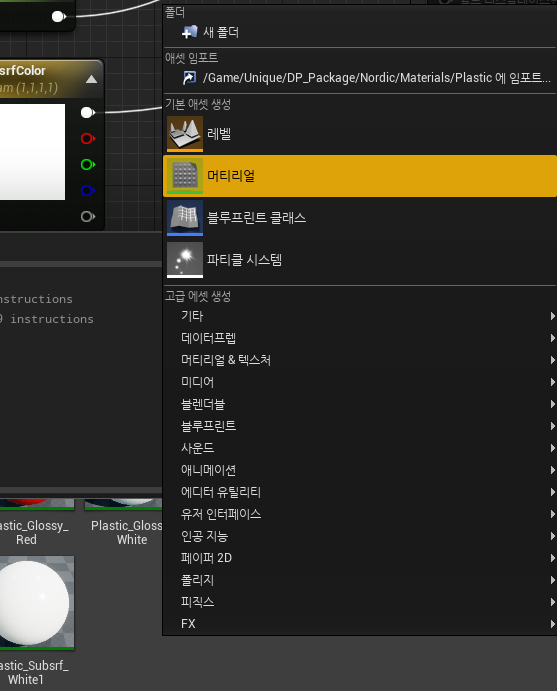557x691 pixels.
Task: Expand the 기타 submenu
Action: click(360, 316)
